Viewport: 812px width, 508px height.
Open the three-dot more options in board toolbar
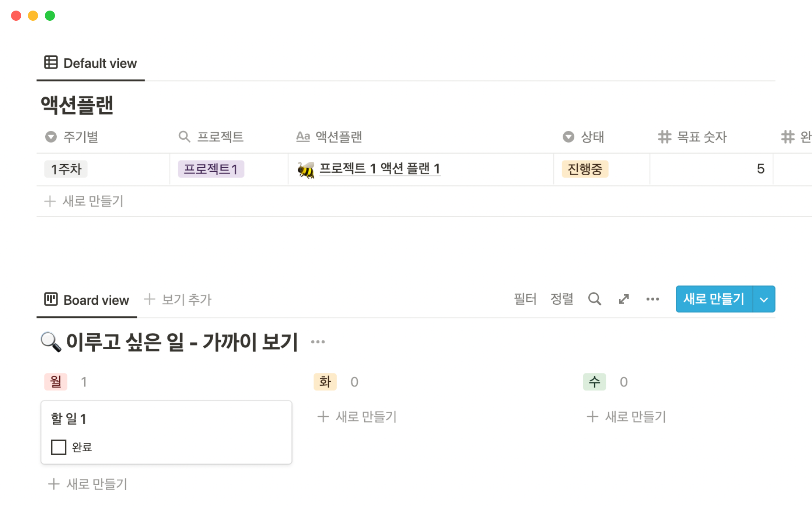(653, 299)
